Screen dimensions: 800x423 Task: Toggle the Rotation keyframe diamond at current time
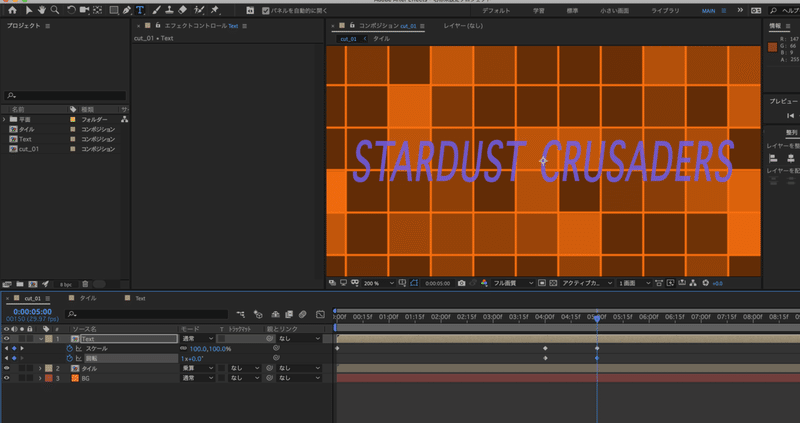[14, 359]
